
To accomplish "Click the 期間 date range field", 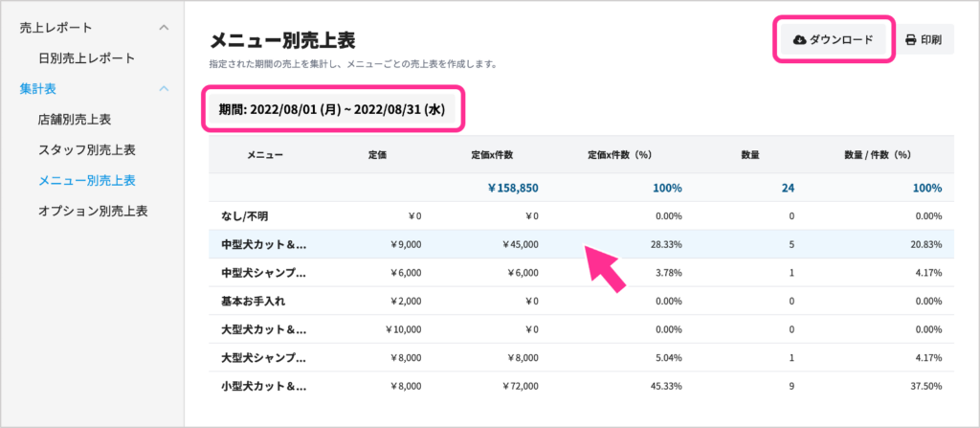I will pyautogui.click(x=332, y=109).
